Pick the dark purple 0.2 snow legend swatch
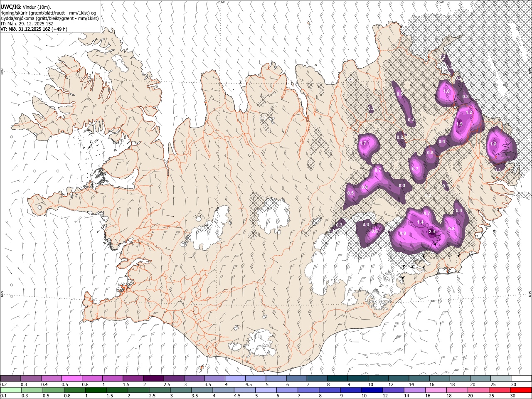This screenshot has height=399, width=532. 10,378
